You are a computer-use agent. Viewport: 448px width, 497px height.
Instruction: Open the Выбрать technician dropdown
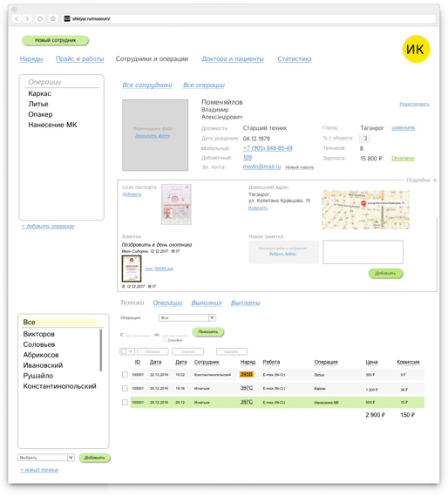point(46,458)
